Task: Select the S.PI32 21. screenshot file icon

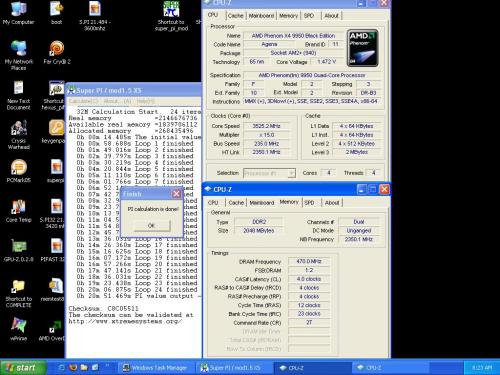Action: point(53,214)
